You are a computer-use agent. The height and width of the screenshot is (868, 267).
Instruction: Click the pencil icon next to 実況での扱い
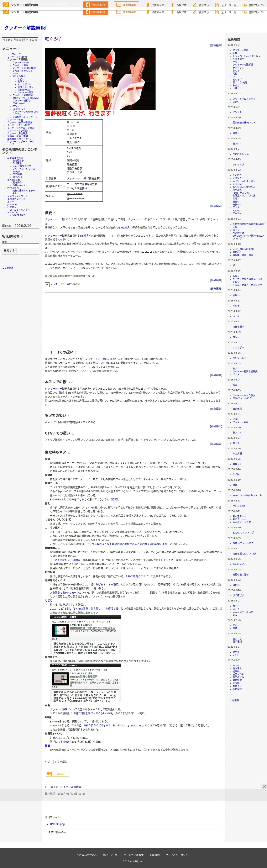[68, 415]
